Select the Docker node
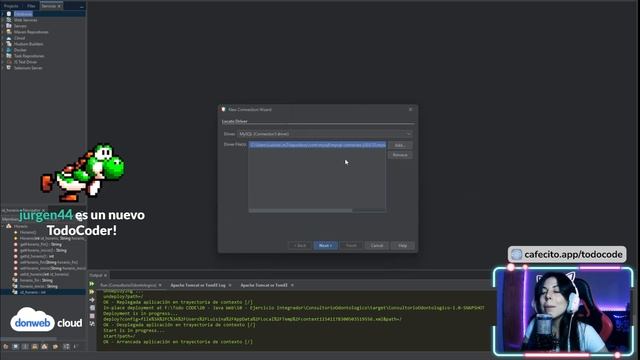 (x=20, y=50)
